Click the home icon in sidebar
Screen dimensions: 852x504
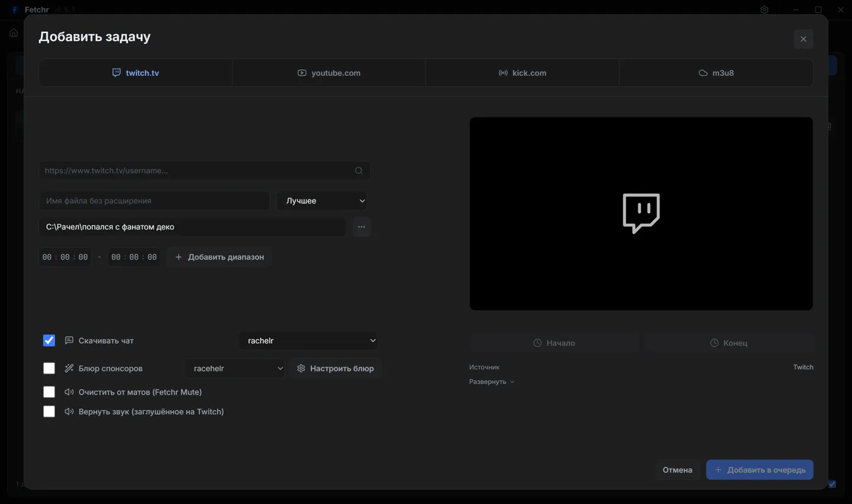pos(14,33)
